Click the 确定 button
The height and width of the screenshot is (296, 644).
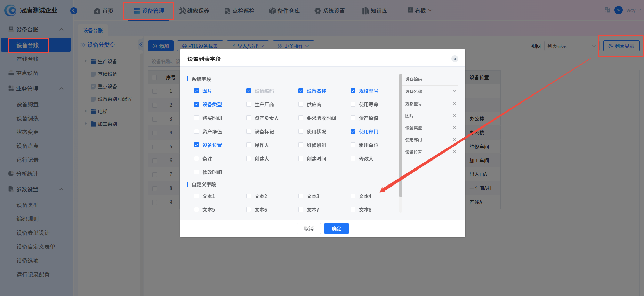pyautogui.click(x=337, y=229)
